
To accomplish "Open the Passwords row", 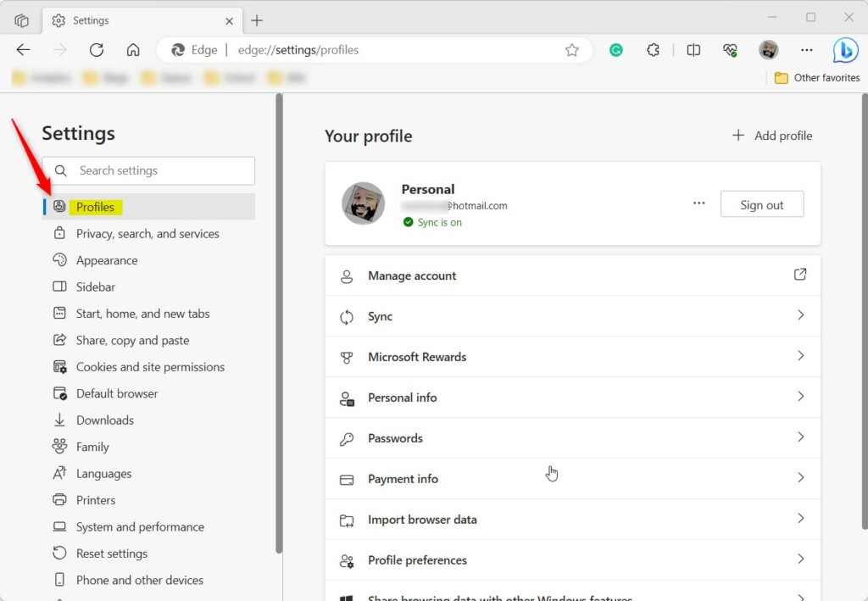I will (x=572, y=438).
